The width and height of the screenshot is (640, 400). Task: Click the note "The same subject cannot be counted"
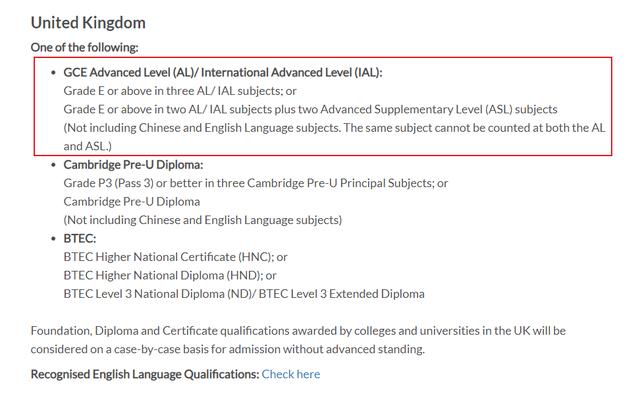pyautogui.click(x=482, y=127)
